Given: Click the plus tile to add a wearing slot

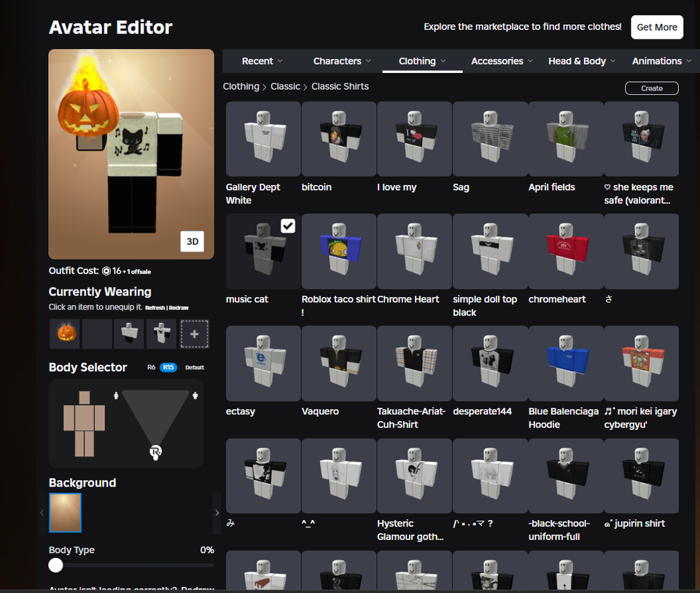Looking at the screenshot, I should point(192,333).
